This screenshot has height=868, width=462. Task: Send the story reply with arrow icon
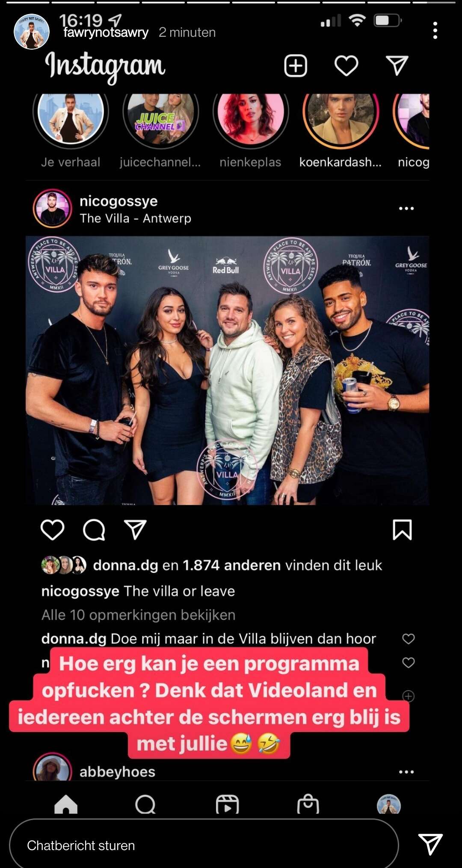pyautogui.click(x=430, y=844)
